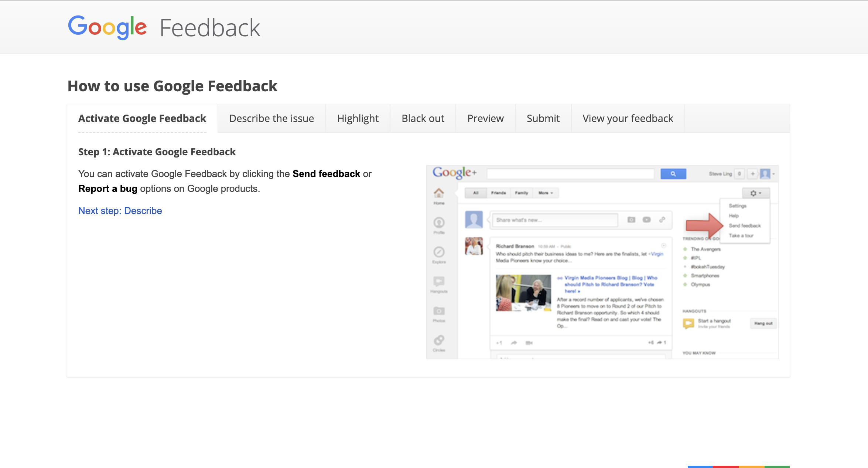Select the Black out tab

coord(423,118)
